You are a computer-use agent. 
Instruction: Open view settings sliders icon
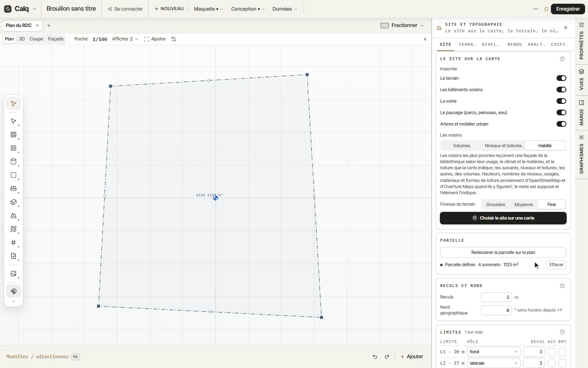click(174, 39)
